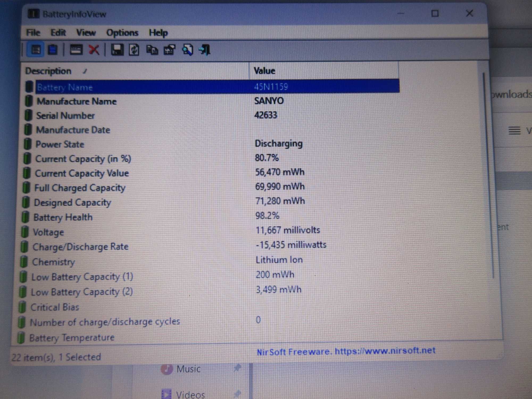Click battery icon beside Battery Health
Screen dimensions: 532x399
pos(25,217)
